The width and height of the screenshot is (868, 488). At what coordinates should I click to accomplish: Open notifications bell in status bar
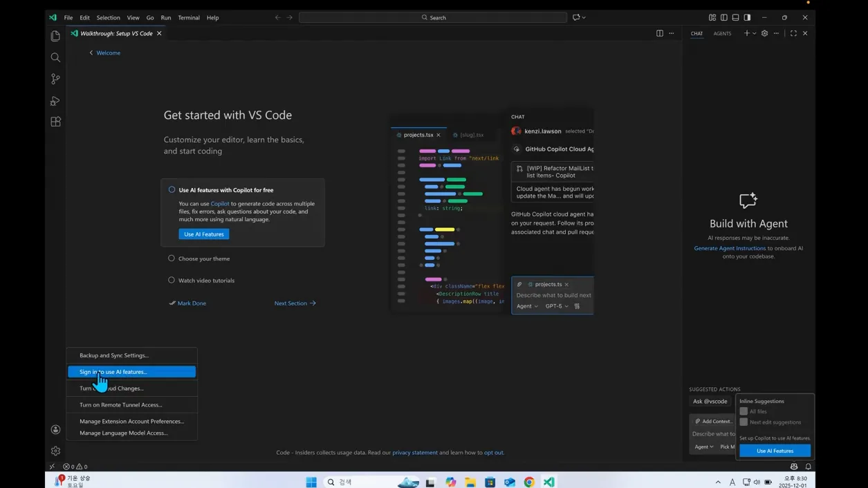(x=808, y=467)
